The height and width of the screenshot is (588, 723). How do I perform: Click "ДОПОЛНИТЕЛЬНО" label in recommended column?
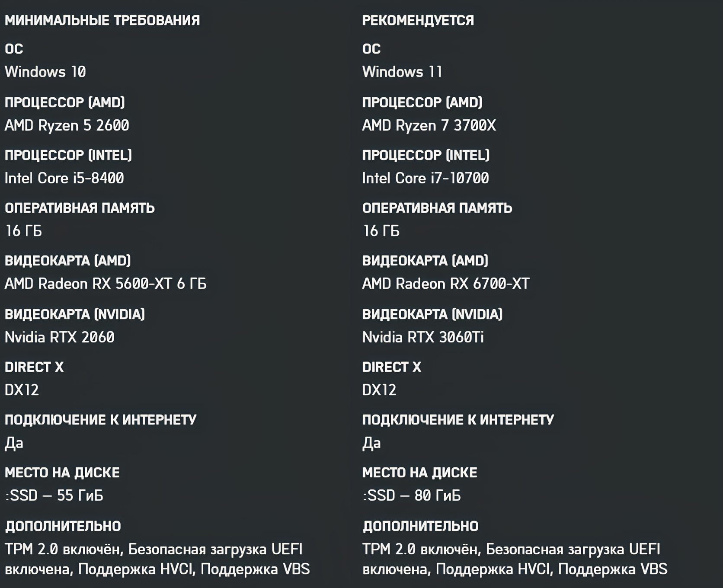pyautogui.click(x=420, y=526)
